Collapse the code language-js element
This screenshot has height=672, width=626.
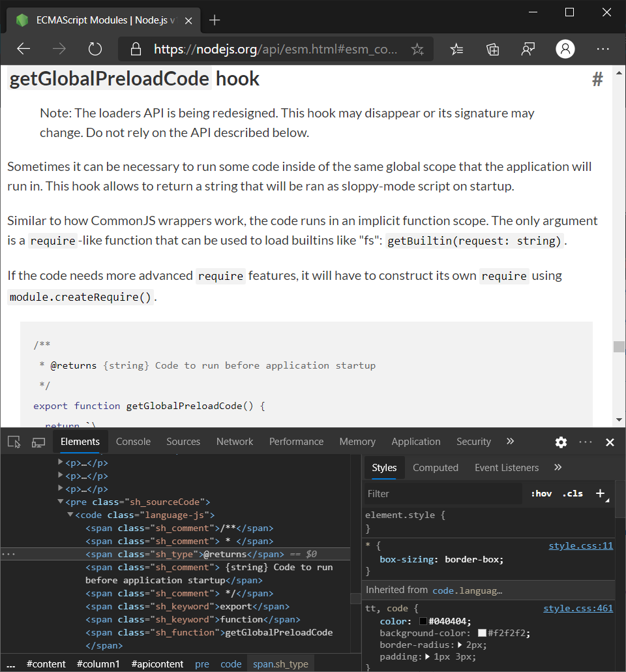(x=70, y=514)
